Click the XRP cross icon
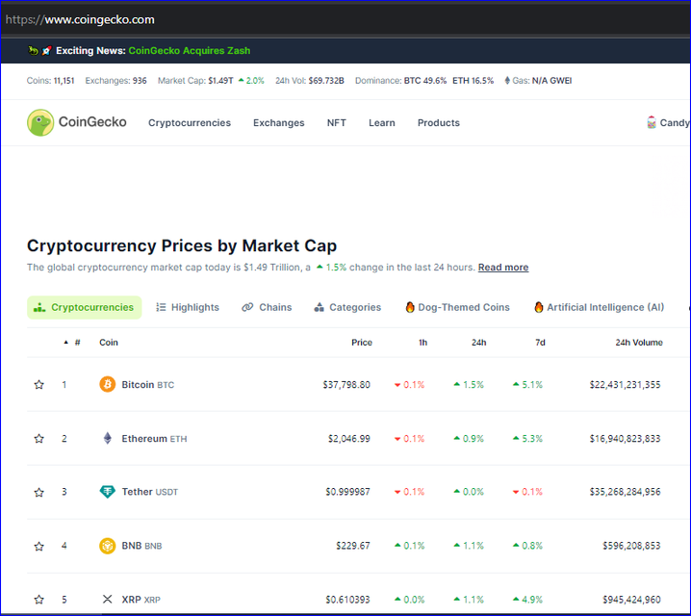 click(x=107, y=599)
